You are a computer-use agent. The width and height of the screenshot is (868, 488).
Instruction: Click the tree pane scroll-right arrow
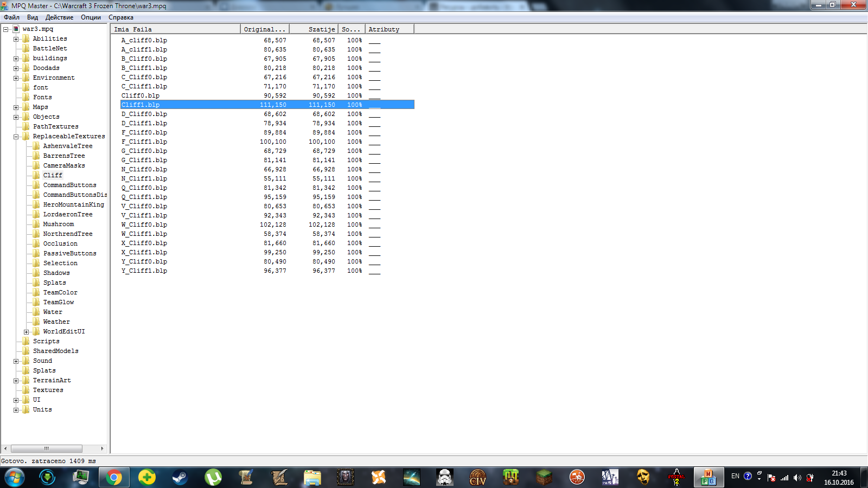click(102, 448)
